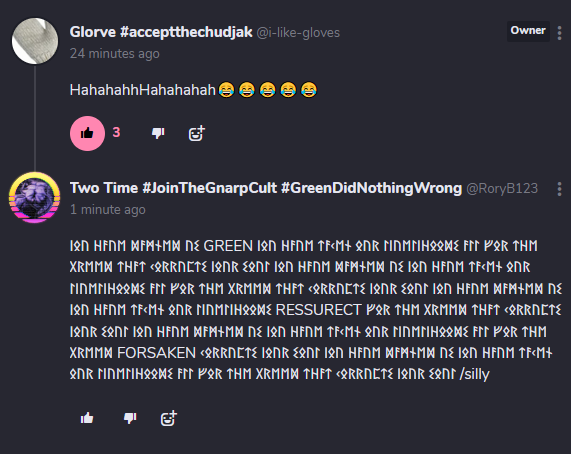
Task: Click the 1 minute ago timestamp
Action: [x=108, y=210]
